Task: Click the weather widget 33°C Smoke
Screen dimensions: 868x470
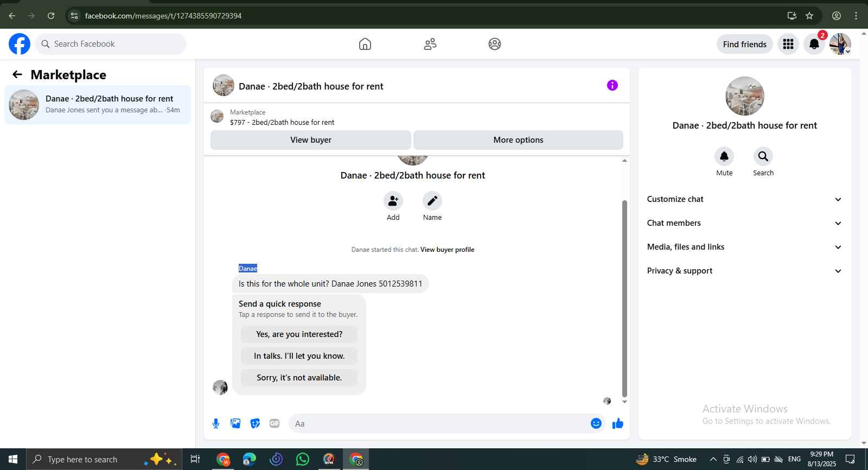Action: [x=666, y=459]
